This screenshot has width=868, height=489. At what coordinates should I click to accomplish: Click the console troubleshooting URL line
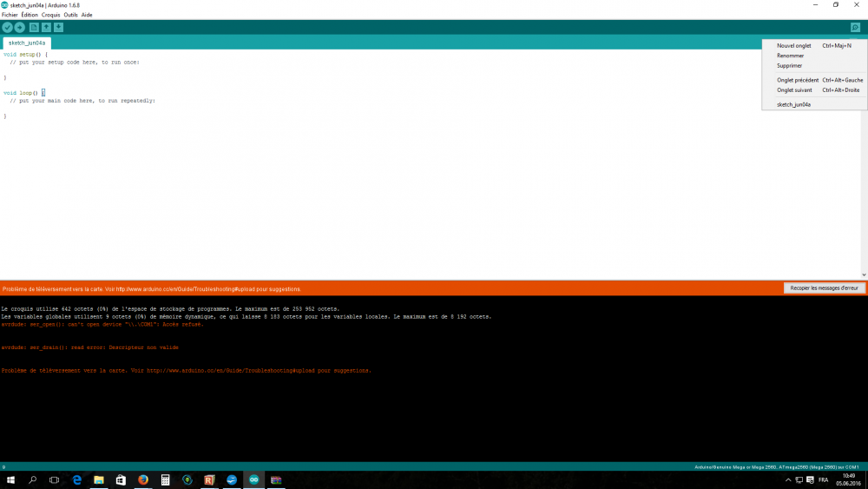tap(186, 371)
